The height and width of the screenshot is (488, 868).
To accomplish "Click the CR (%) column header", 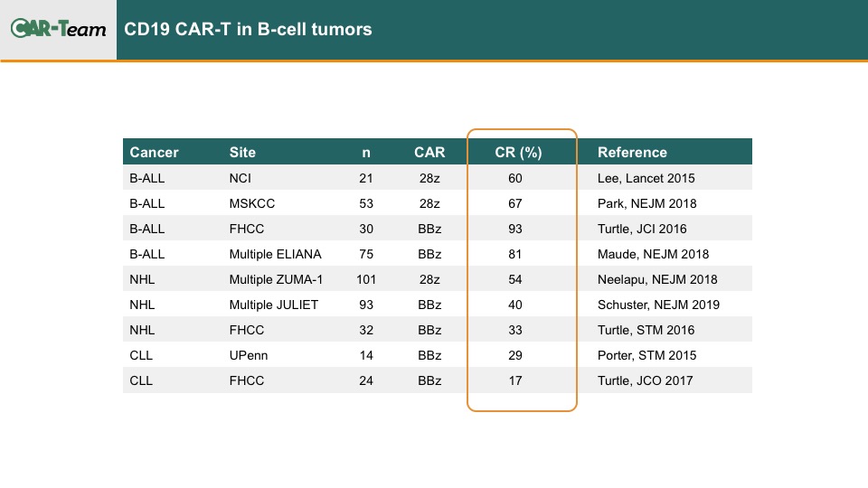I will point(518,152).
